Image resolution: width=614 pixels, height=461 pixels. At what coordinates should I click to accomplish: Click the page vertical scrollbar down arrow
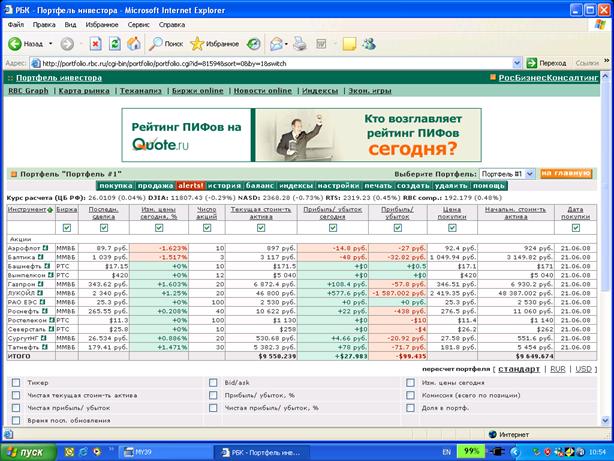point(605,421)
